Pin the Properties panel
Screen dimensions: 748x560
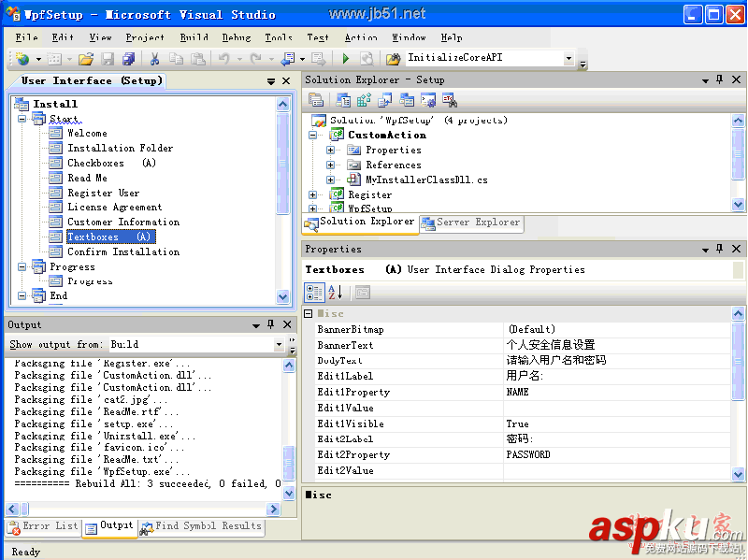719,249
